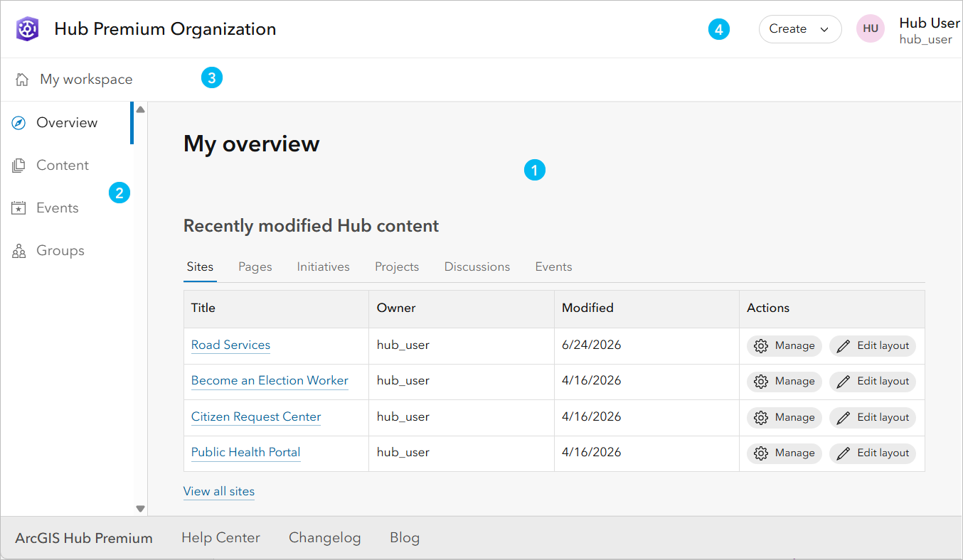Image resolution: width=963 pixels, height=560 pixels.
Task: Open the Road Services site link
Action: click(230, 345)
